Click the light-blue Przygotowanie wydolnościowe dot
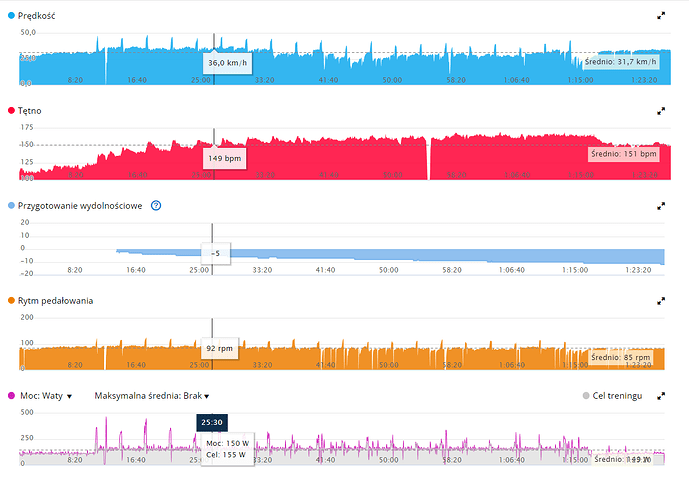This screenshot has width=689, height=484. click(11, 205)
